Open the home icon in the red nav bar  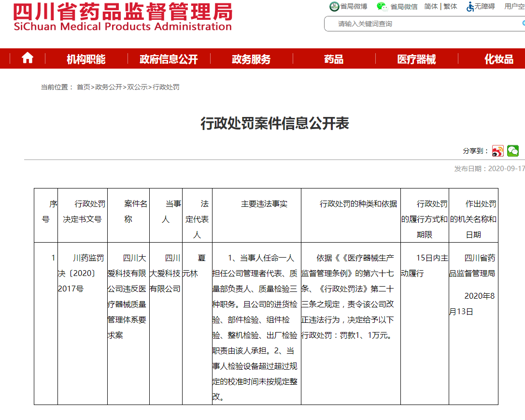click(x=28, y=58)
